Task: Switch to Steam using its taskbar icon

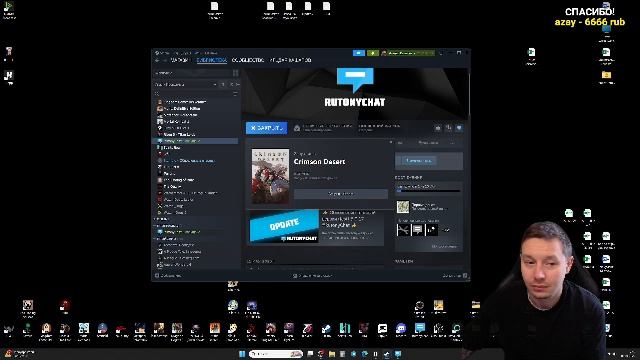Action: (387, 354)
